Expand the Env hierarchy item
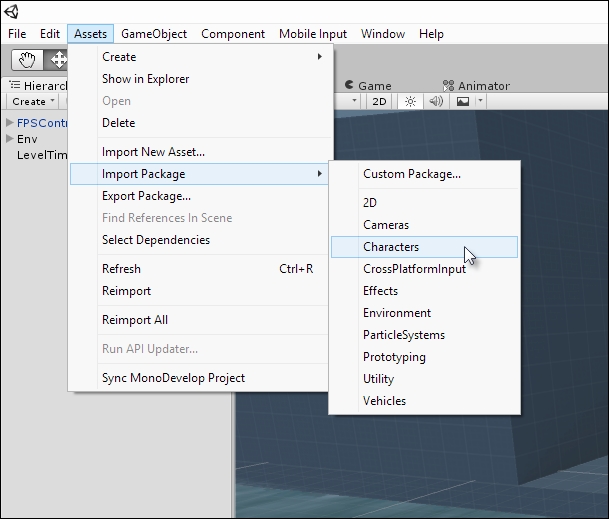Screen dimensions: 609x519 [x=10, y=139]
